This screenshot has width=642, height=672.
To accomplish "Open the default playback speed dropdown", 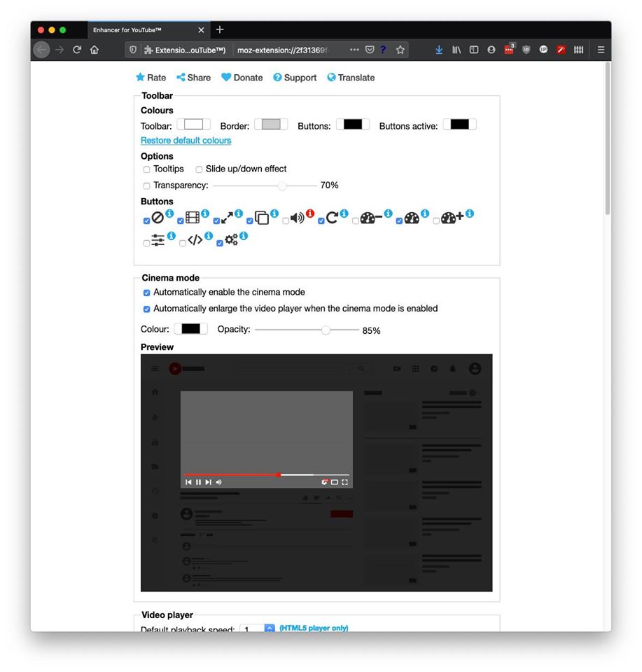I will [270, 629].
